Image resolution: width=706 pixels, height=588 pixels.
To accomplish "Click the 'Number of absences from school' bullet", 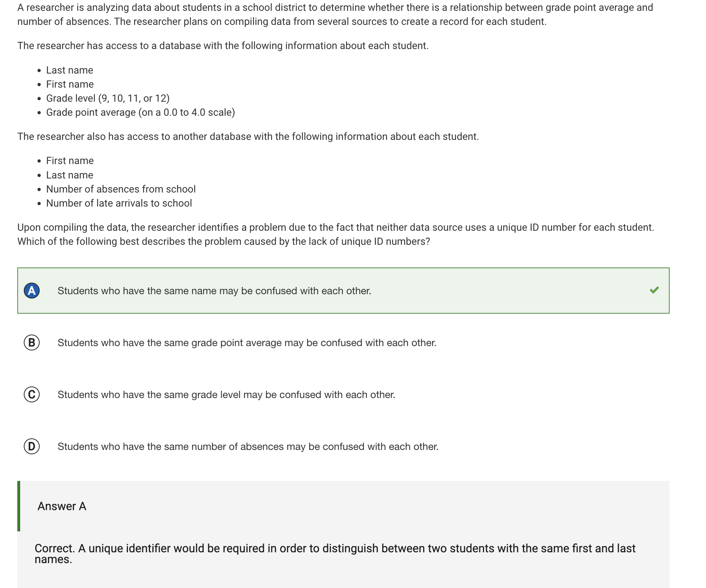I will pos(121,189).
